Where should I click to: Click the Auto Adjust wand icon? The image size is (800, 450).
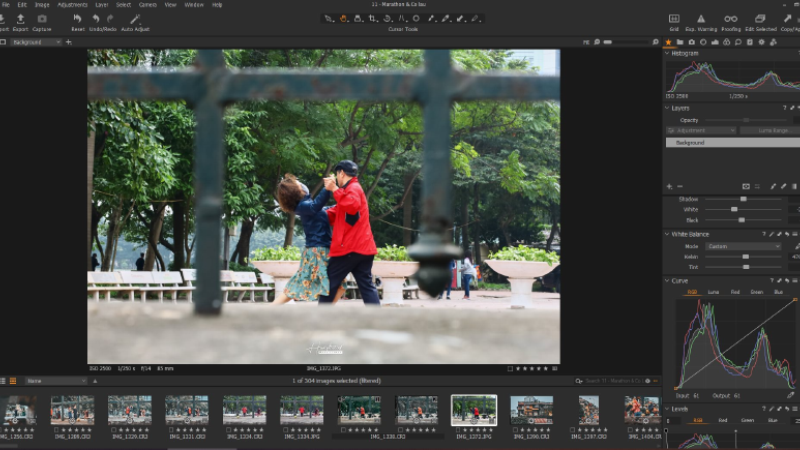(135, 19)
